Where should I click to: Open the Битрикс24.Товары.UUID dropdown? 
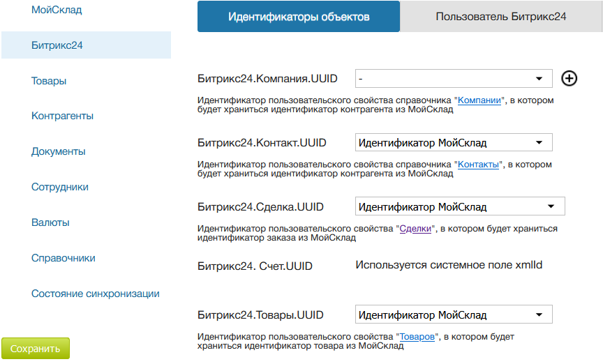tap(454, 314)
